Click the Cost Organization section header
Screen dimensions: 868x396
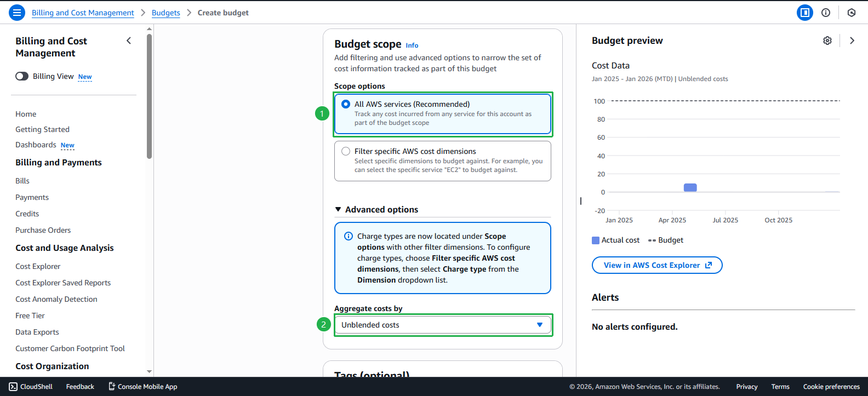(52, 366)
